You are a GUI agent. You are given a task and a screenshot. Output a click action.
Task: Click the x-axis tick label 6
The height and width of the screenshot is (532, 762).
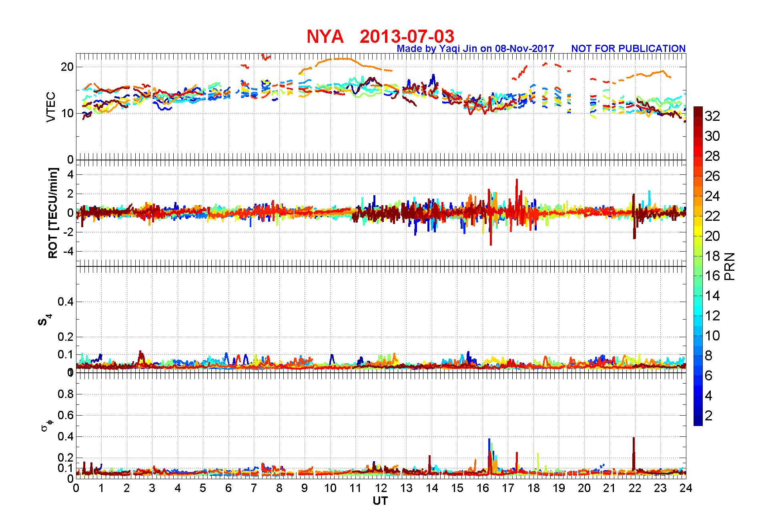[229, 488]
